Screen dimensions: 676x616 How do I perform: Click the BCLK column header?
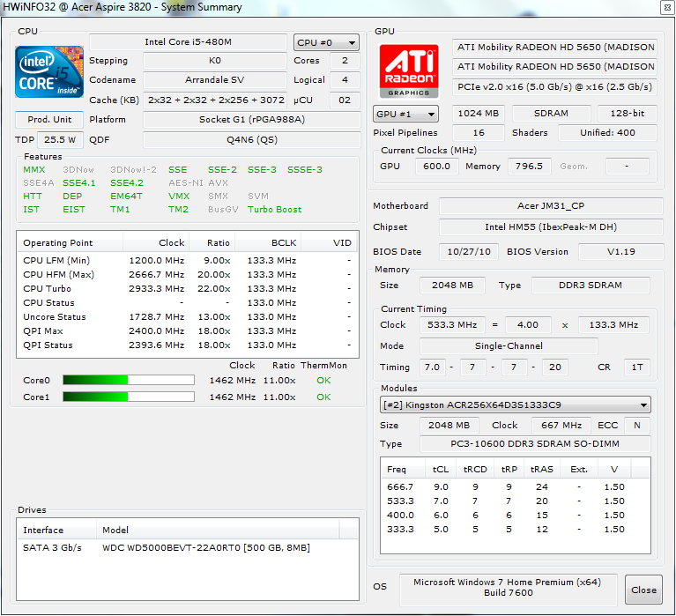(268, 242)
